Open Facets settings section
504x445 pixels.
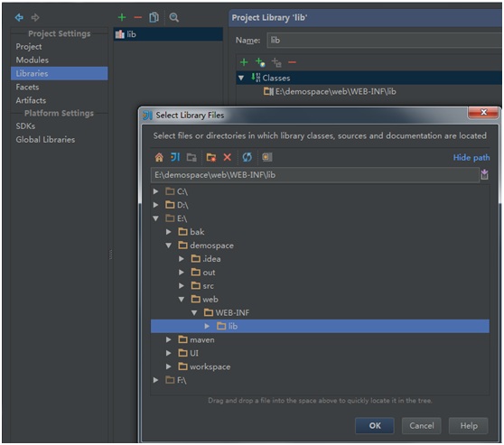point(27,87)
